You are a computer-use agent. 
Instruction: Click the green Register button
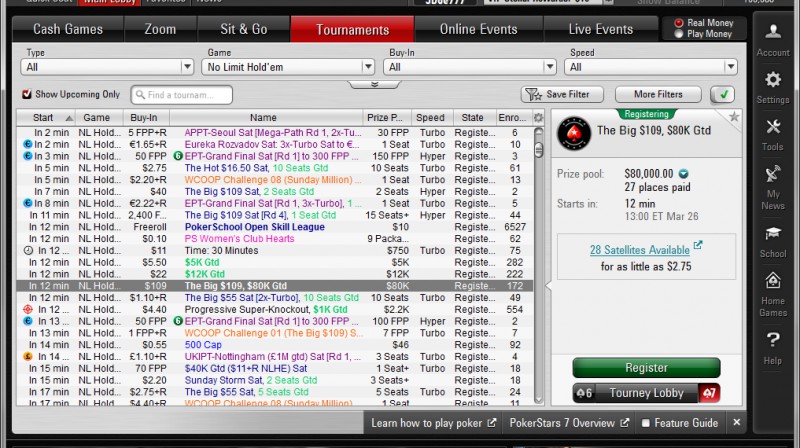(x=646, y=368)
